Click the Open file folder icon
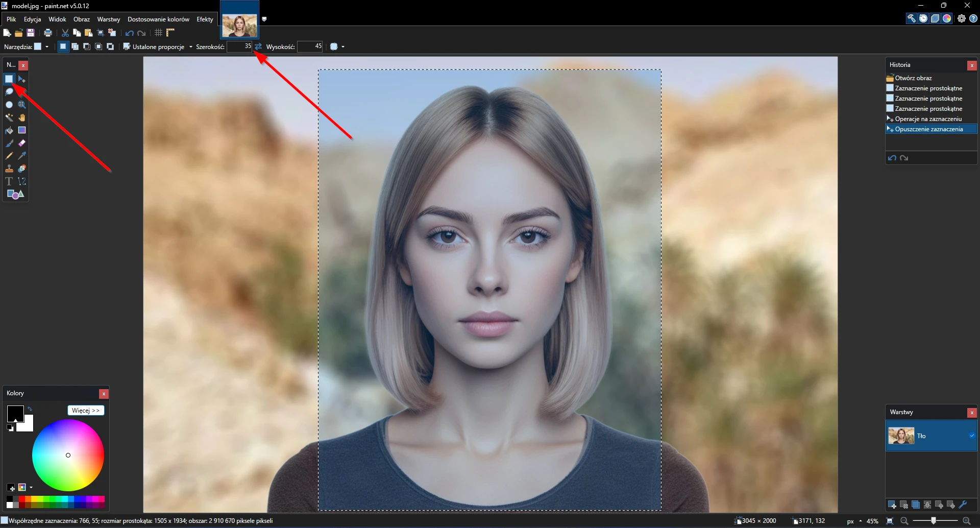980x528 pixels. pyautogui.click(x=19, y=33)
